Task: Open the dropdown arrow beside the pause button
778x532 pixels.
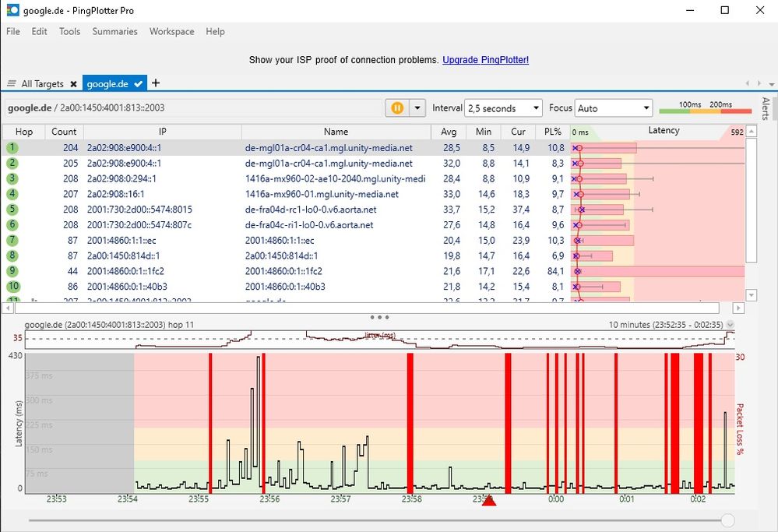Action: [x=418, y=108]
